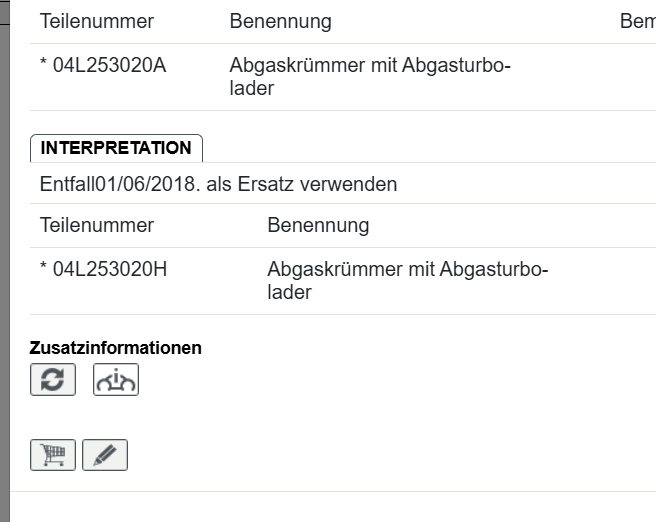This screenshot has width=656, height=522.
Task: Add part to shopping cart
Action: tap(53, 455)
